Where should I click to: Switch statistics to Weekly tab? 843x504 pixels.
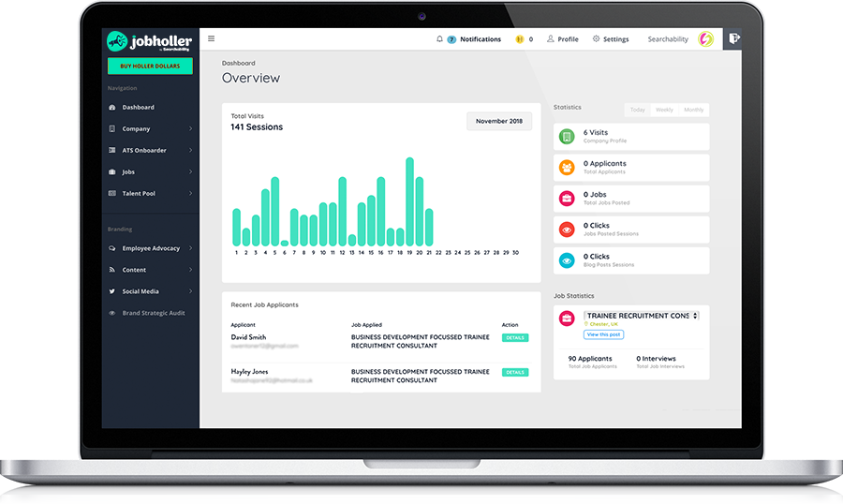pos(664,110)
